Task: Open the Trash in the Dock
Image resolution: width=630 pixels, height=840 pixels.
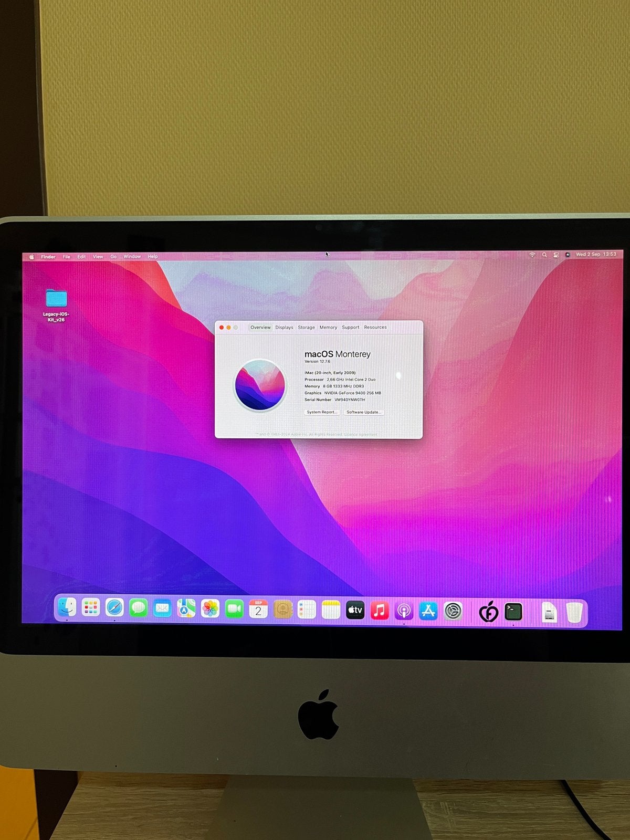Action: [x=574, y=613]
